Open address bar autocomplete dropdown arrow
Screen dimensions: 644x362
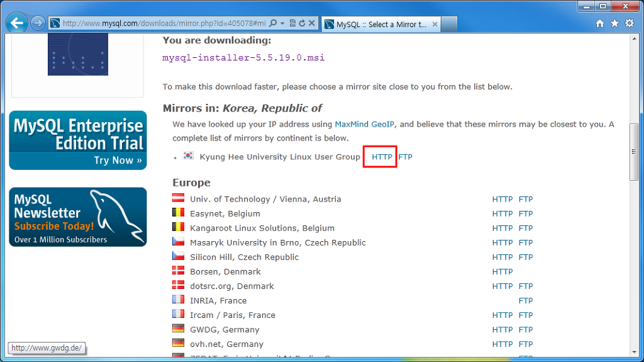[282, 23]
